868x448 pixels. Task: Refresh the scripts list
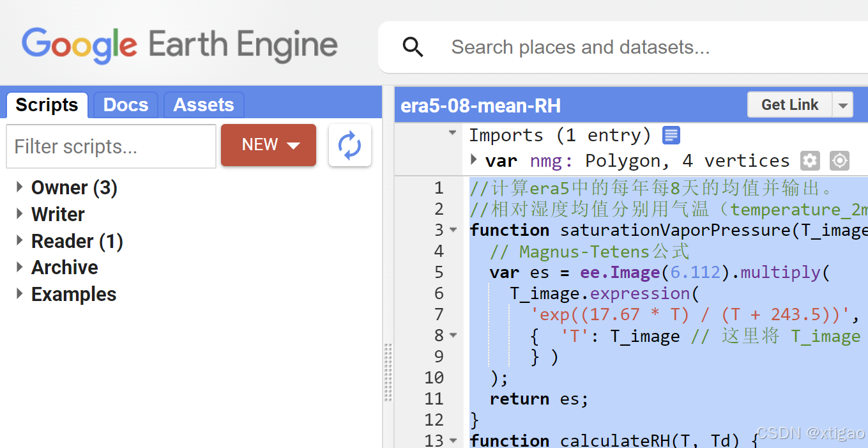coord(350,145)
